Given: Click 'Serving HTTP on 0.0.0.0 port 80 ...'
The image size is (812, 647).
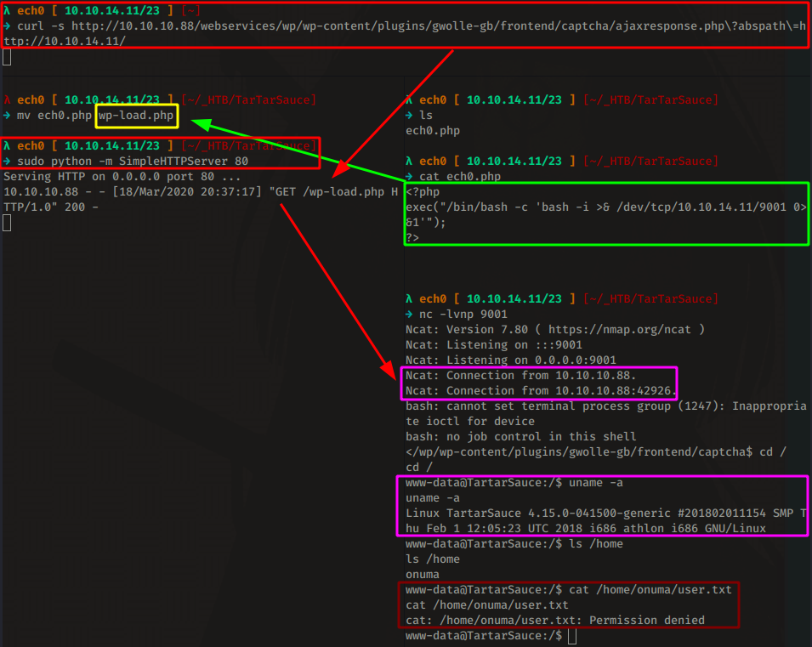Looking at the screenshot, I should click(122, 177).
